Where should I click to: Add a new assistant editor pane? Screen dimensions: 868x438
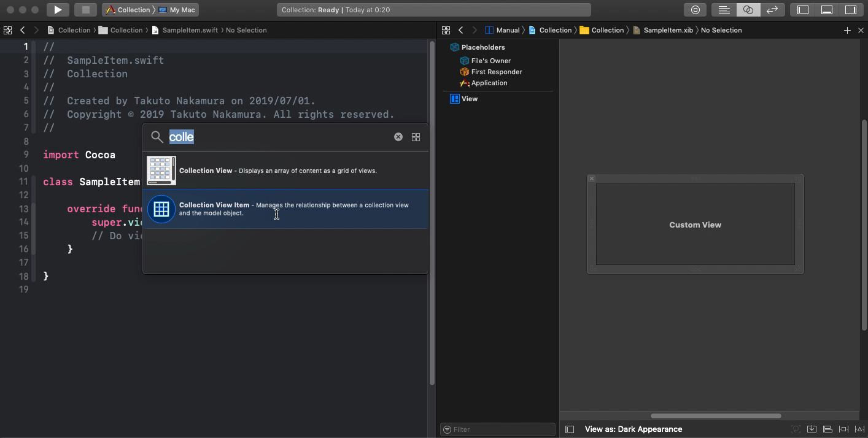(847, 30)
